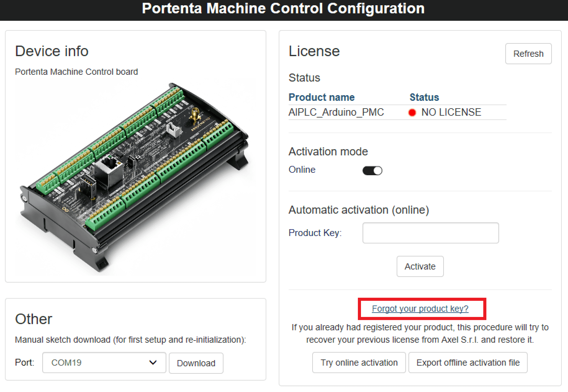Click the 'Product name' column header

click(321, 97)
